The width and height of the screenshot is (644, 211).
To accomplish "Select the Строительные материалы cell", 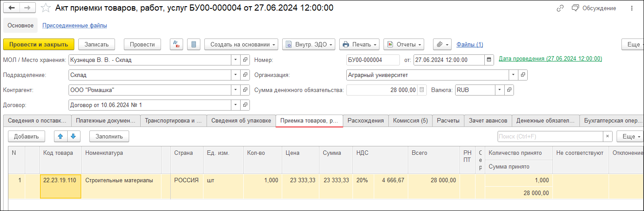I will (x=121, y=186).
